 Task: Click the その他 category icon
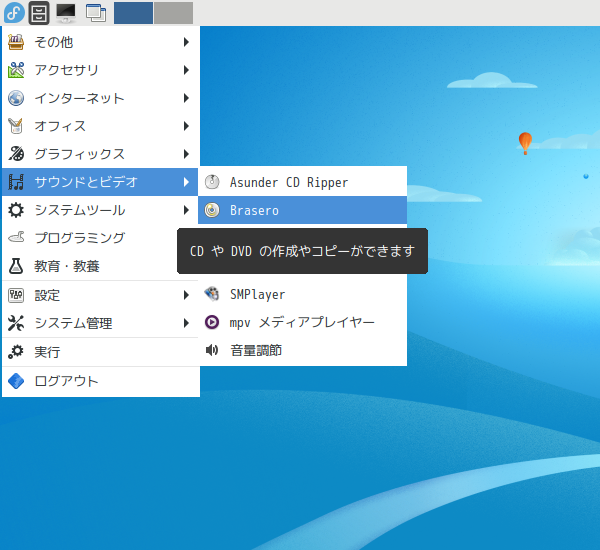(16, 42)
